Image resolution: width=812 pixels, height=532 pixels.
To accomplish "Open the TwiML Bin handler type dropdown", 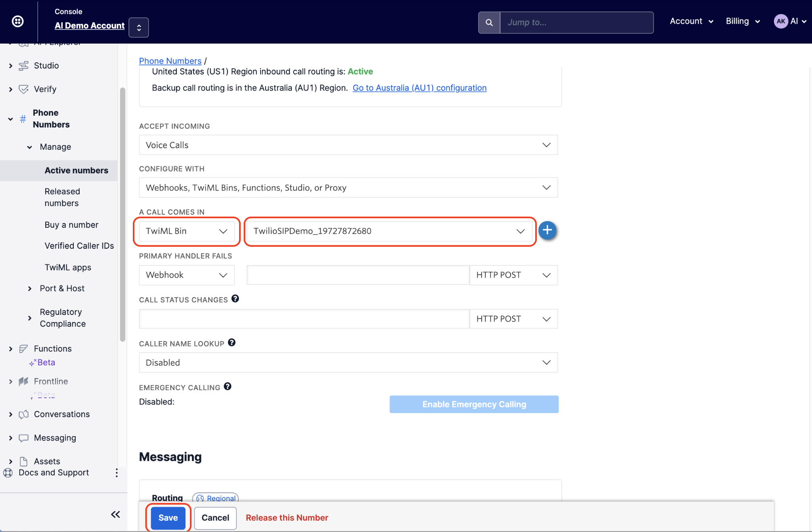I will click(187, 231).
